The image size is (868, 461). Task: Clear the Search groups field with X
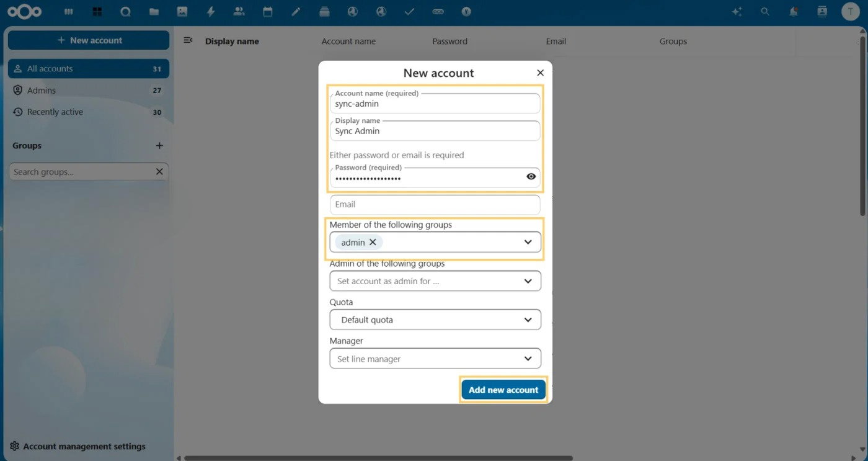click(159, 172)
